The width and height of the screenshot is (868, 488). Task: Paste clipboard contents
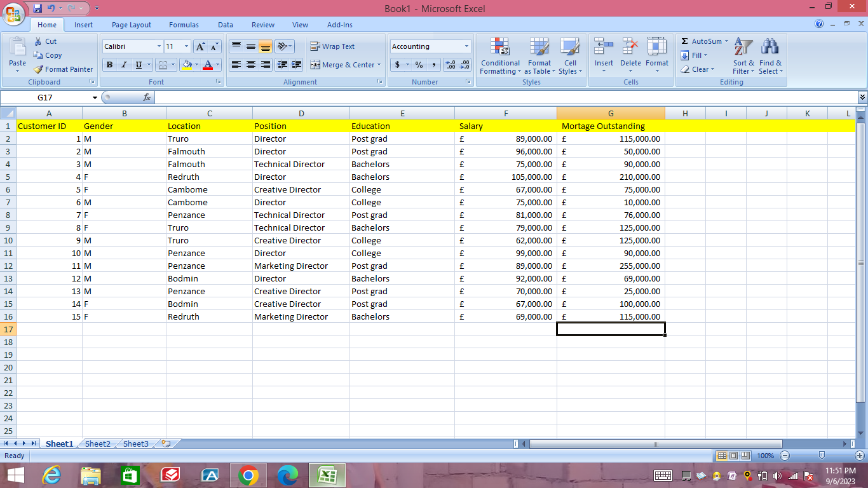point(17,55)
